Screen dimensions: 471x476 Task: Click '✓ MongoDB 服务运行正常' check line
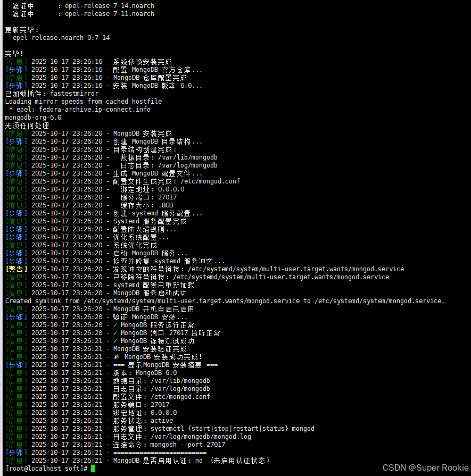click(153, 325)
